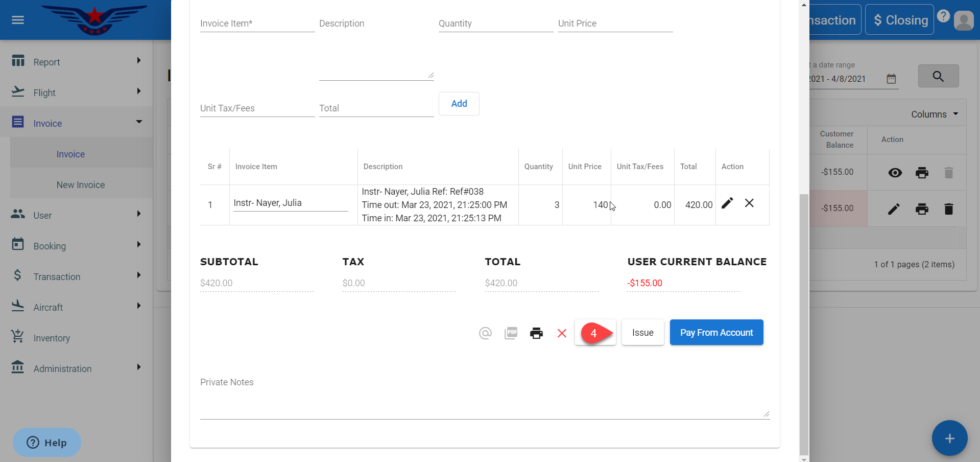View invoice using the eye icon
The image size is (980, 462).
point(895,173)
